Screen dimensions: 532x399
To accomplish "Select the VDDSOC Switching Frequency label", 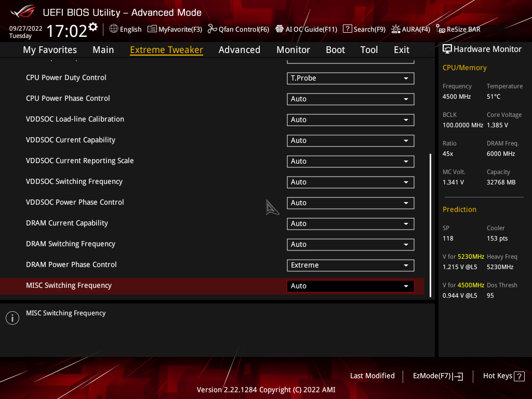I will 74,181.
